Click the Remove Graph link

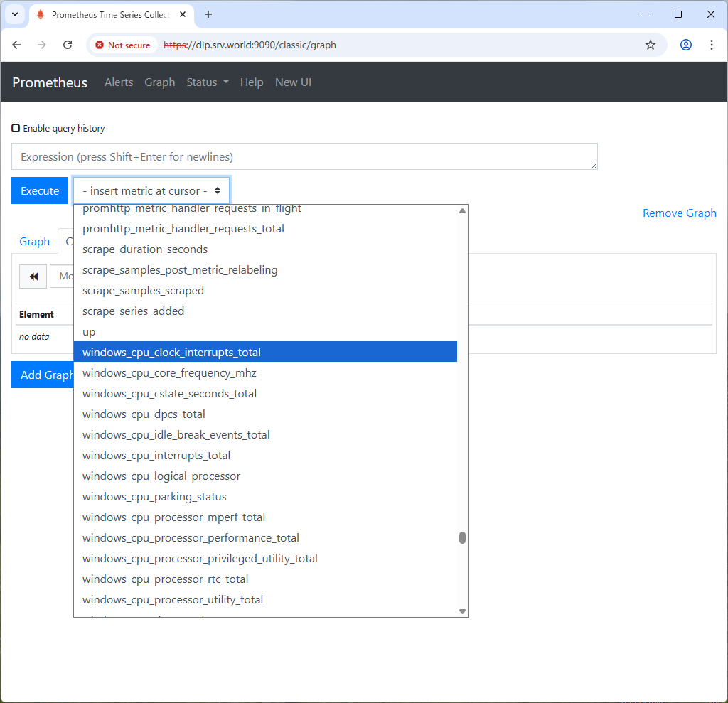tap(679, 213)
